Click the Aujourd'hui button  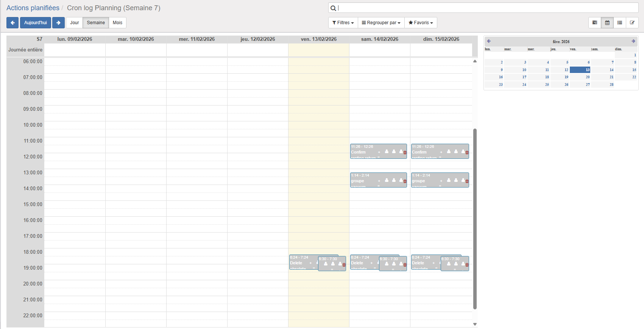point(36,23)
